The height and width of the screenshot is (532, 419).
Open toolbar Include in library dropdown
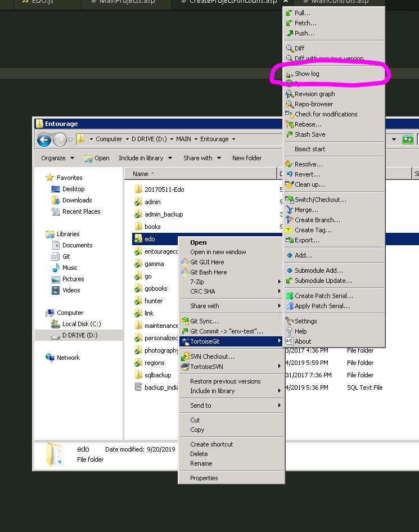pos(145,158)
